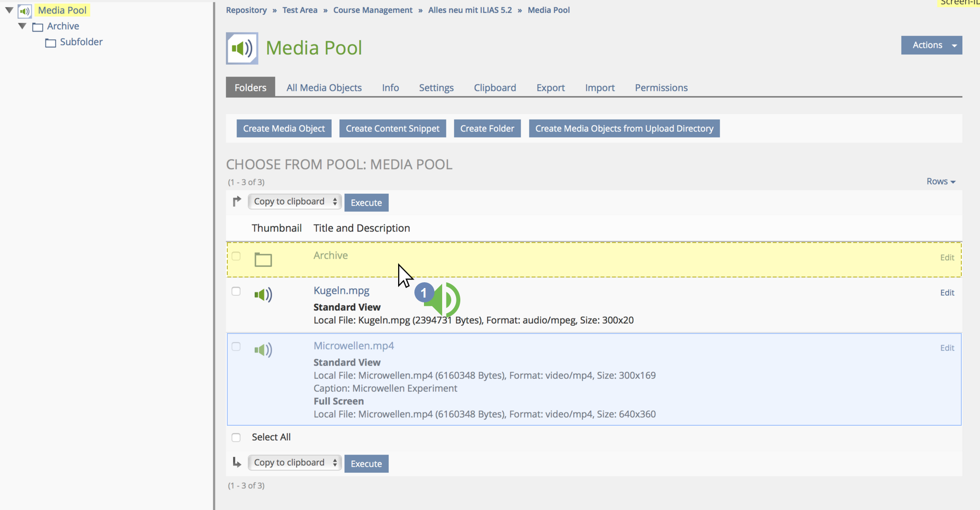Click the Archive folder icon in table row
The image size is (980, 510).
click(263, 259)
